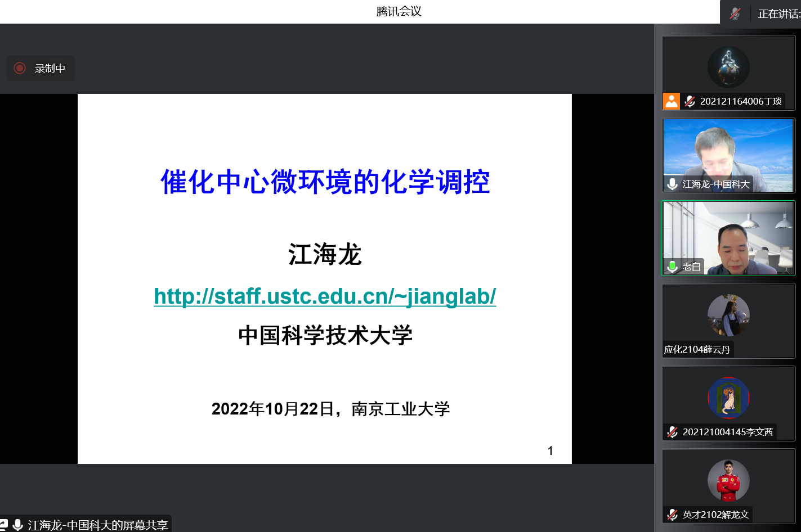Click muted mic icon beside 英才2102解龙文
The height and width of the screenshot is (532, 801).
tap(672, 515)
